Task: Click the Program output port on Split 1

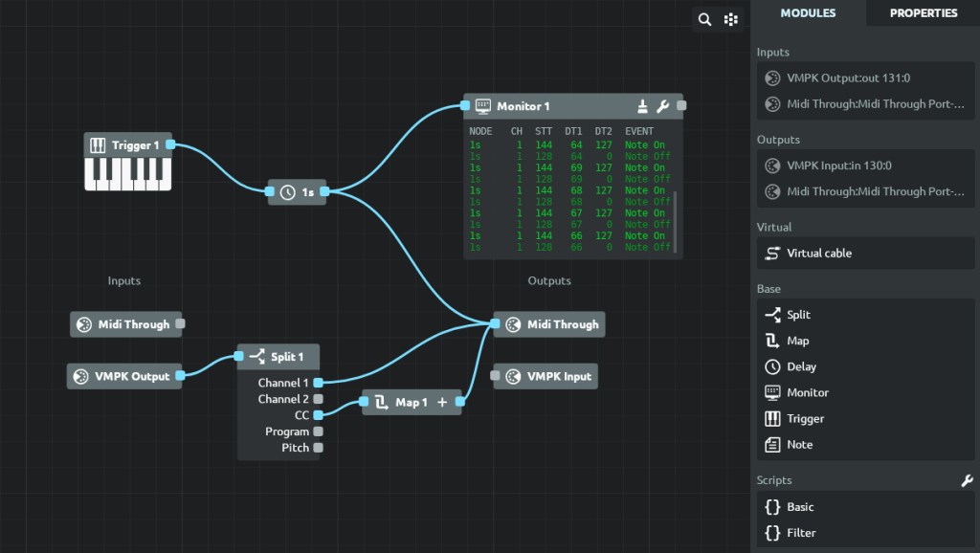Action: pos(319,431)
